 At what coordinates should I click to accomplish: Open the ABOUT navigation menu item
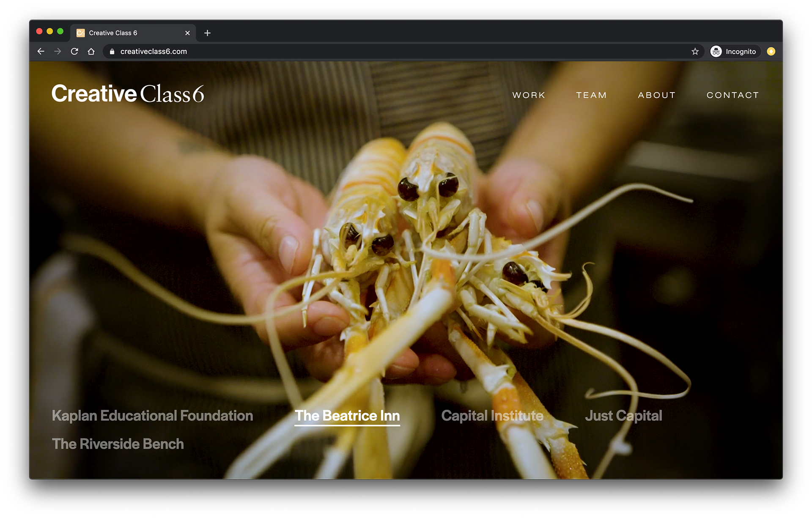click(656, 95)
